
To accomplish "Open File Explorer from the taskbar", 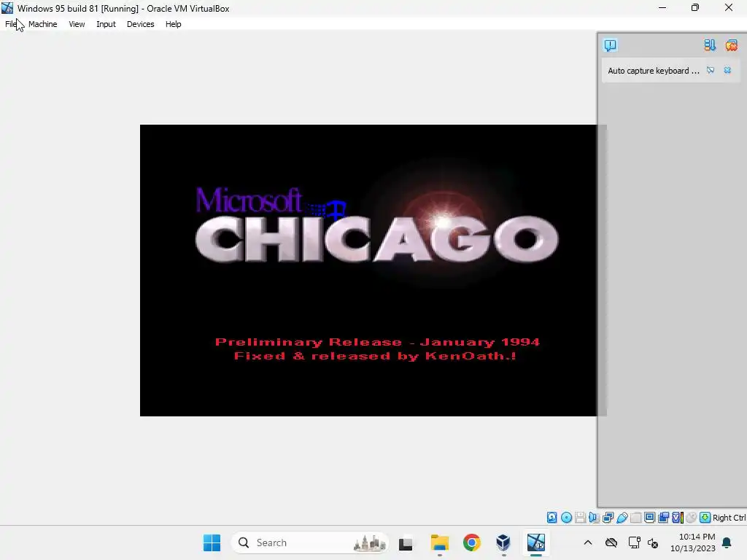I will (x=439, y=542).
